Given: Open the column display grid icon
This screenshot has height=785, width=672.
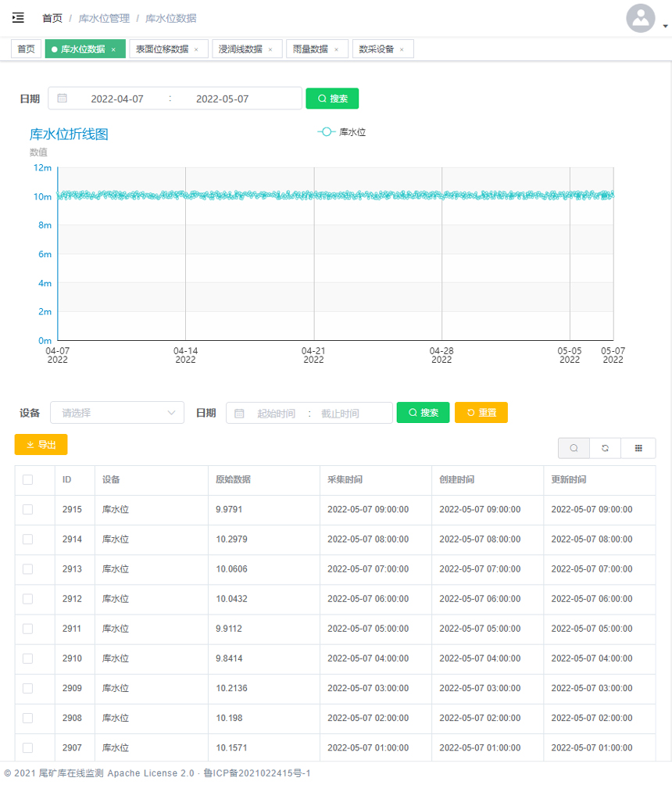Looking at the screenshot, I should 638,448.
